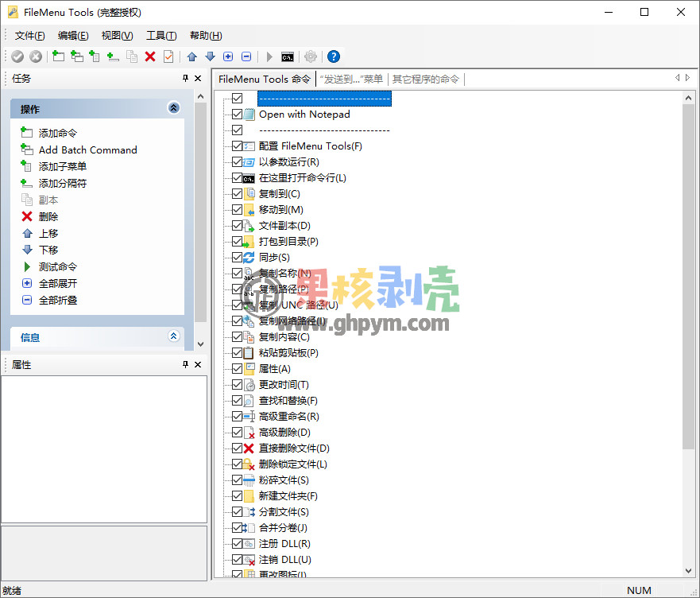Click the green play test command toolbar icon
700x598 pixels.
269,56
